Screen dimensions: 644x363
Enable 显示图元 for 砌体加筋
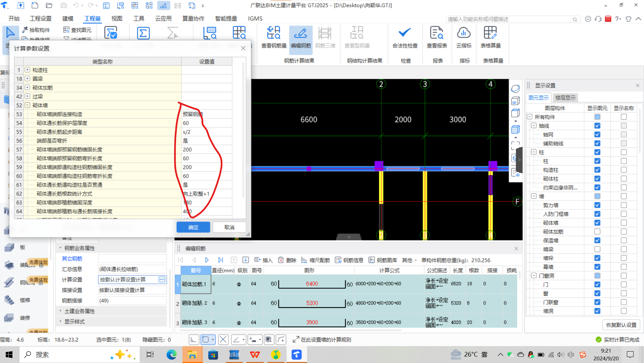point(597,232)
